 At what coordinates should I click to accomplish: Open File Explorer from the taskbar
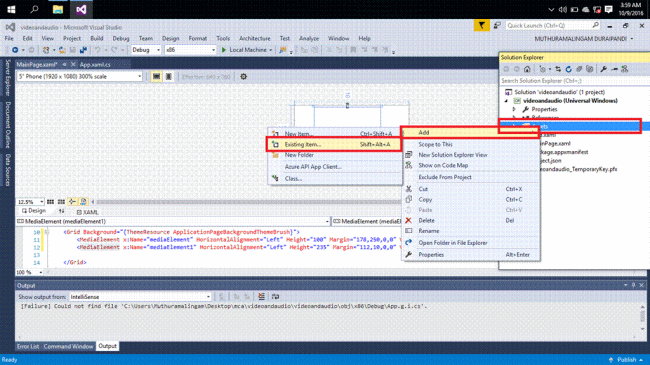58,9
